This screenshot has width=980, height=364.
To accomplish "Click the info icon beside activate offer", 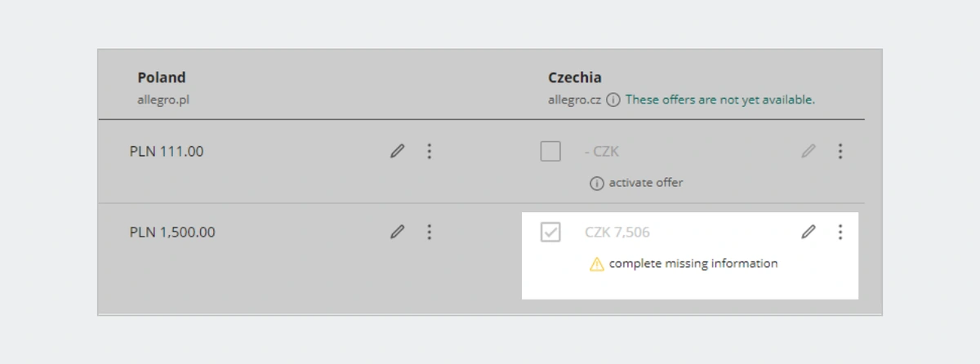I will [x=597, y=183].
